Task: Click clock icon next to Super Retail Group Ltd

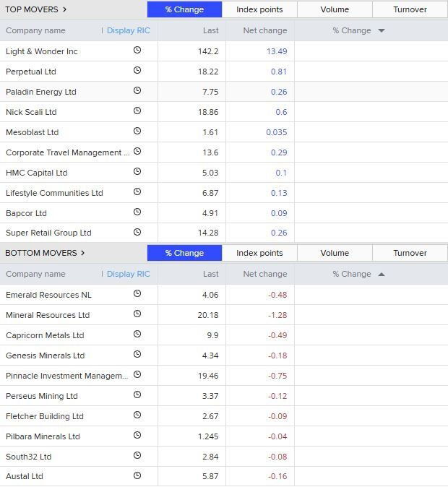Action: point(137,232)
